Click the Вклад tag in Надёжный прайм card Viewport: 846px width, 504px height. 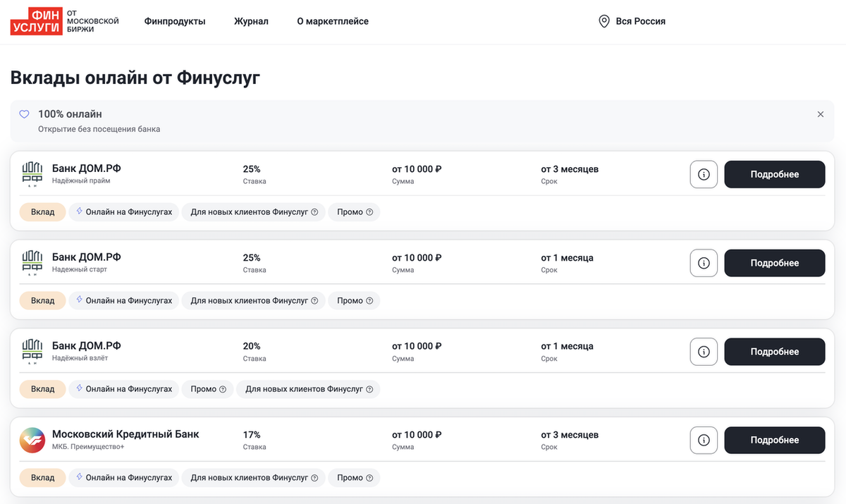click(x=42, y=212)
